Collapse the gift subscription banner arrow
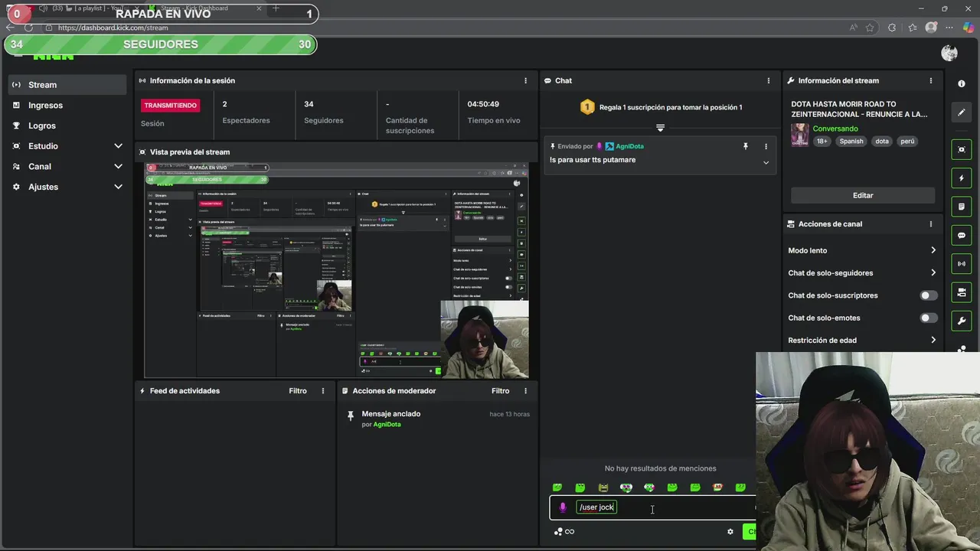Image resolution: width=980 pixels, height=551 pixels. 660,128
